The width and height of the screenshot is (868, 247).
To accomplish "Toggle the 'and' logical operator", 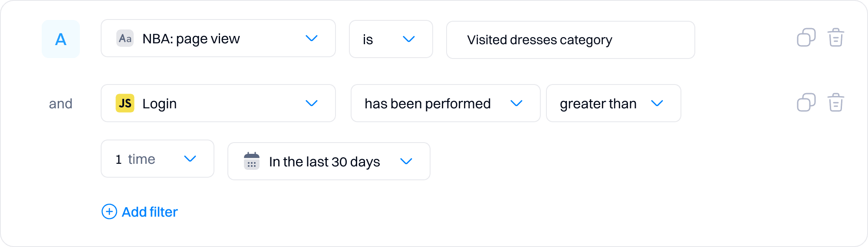I will [x=61, y=104].
